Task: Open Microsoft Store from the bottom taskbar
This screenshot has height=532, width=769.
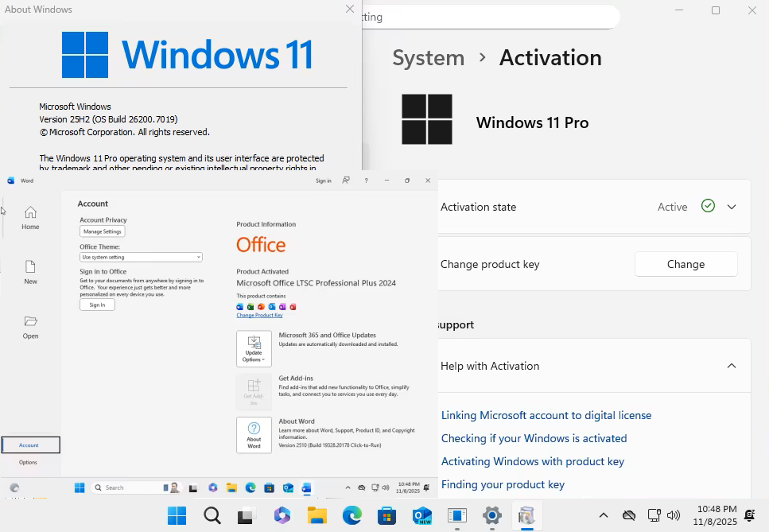Action: 387,516
